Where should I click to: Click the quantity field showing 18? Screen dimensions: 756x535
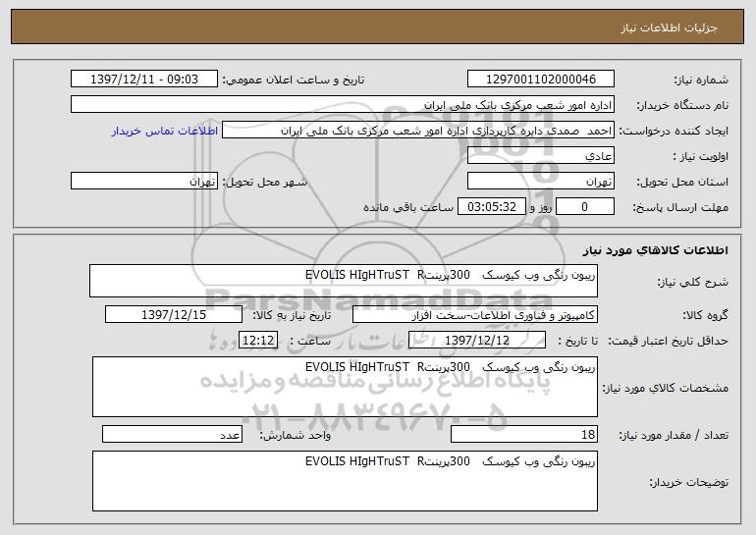click(x=524, y=434)
